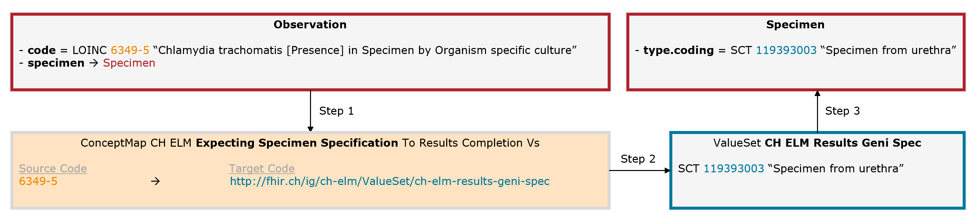
Task: Click the Observation box title
Action: click(x=310, y=25)
